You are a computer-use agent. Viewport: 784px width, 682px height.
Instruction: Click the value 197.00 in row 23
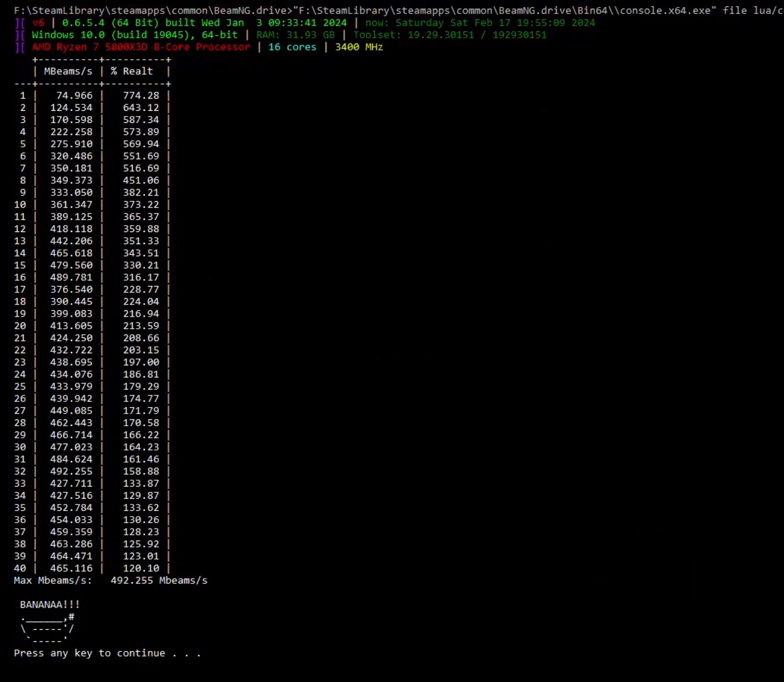tap(141, 363)
